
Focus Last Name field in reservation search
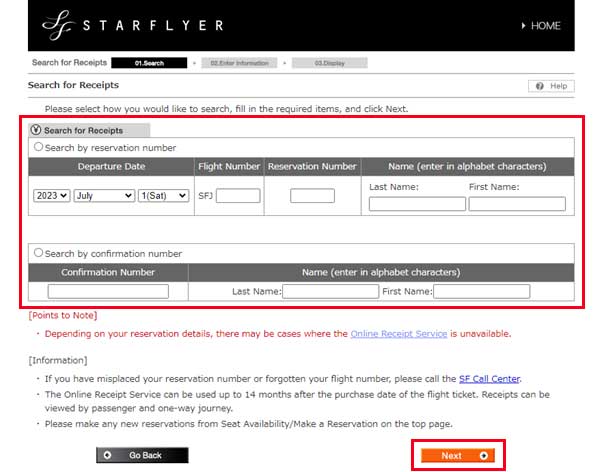(x=417, y=204)
